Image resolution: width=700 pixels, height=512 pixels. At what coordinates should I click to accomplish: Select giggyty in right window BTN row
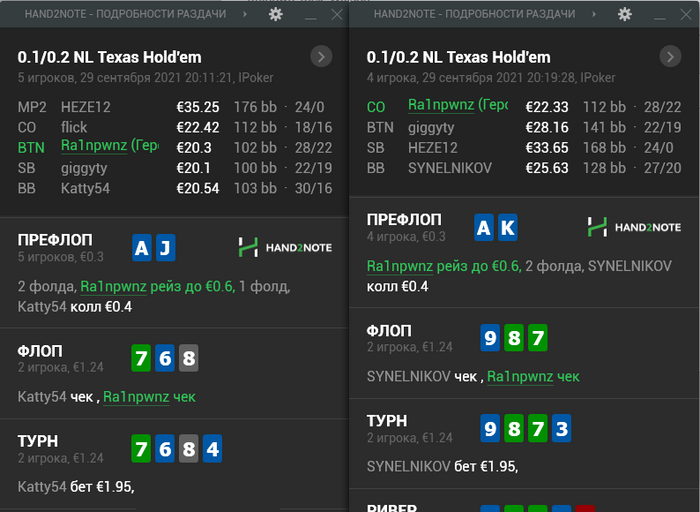click(431, 128)
